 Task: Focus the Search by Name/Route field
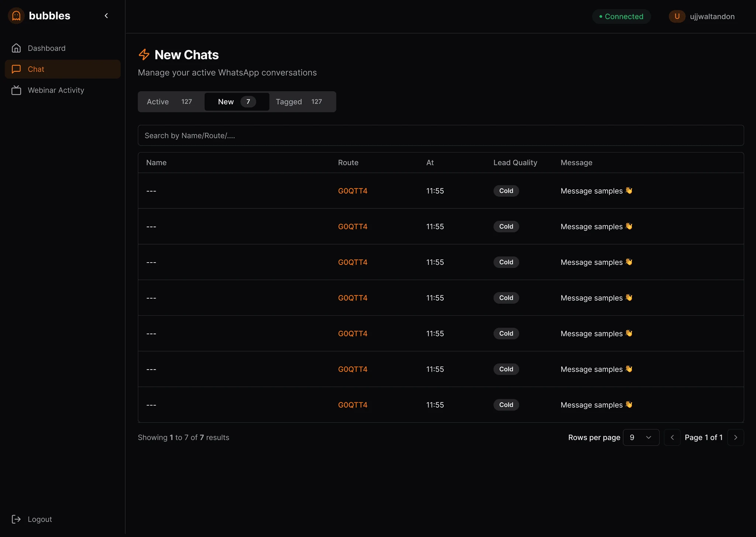[x=441, y=135]
